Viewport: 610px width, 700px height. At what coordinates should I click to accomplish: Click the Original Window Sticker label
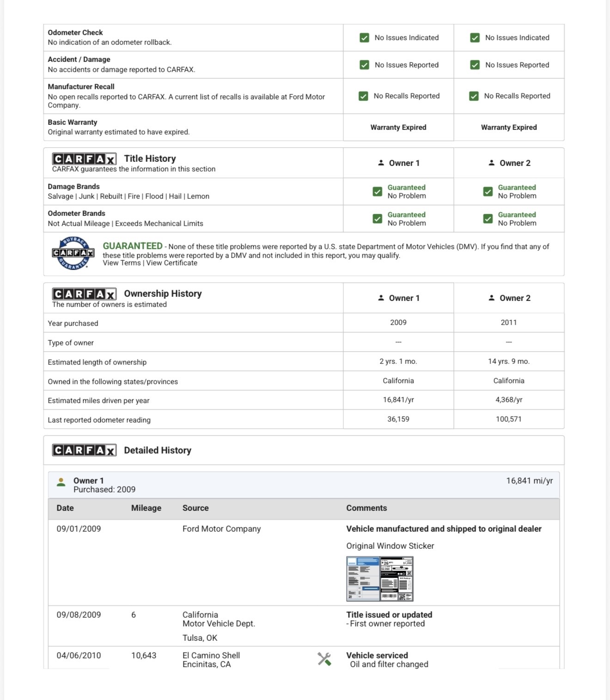click(390, 546)
